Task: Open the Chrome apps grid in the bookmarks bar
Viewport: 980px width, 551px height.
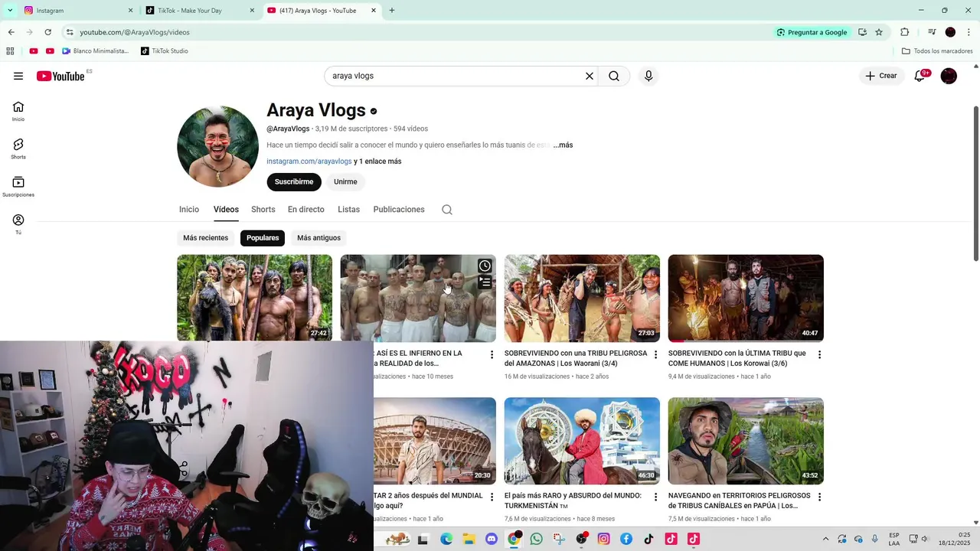Action: tap(10, 51)
